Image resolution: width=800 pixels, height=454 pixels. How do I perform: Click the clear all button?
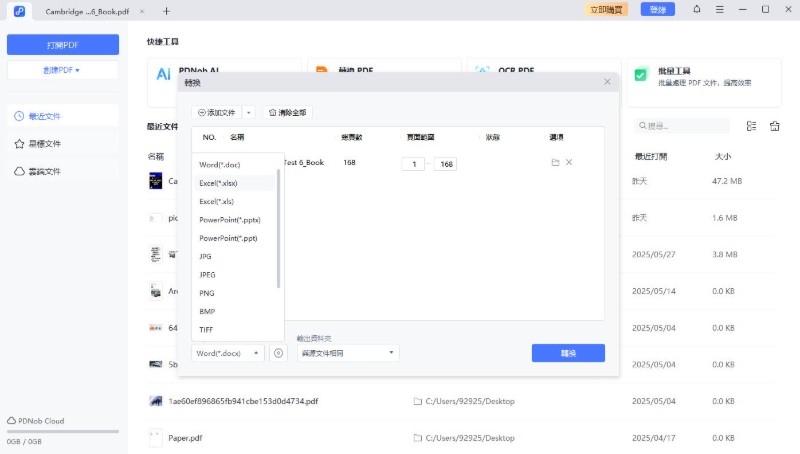pos(288,113)
